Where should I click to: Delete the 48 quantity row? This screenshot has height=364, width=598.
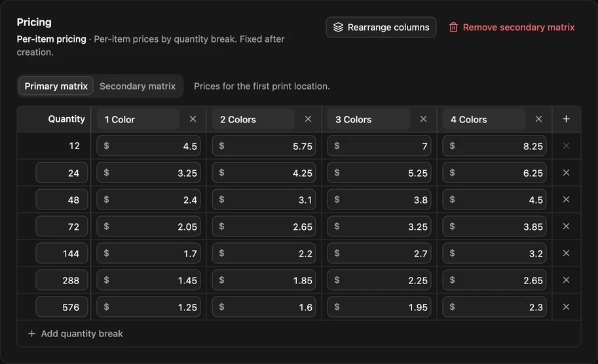pyautogui.click(x=566, y=199)
